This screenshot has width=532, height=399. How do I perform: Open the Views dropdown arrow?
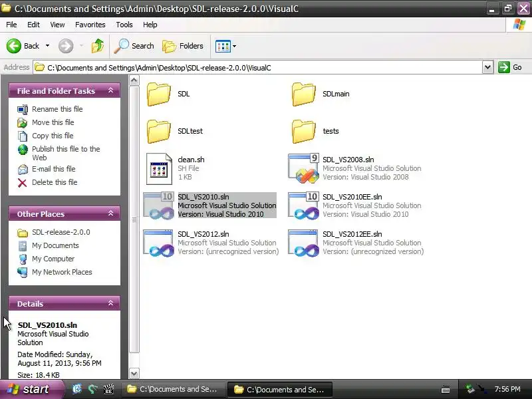[234, 46]
